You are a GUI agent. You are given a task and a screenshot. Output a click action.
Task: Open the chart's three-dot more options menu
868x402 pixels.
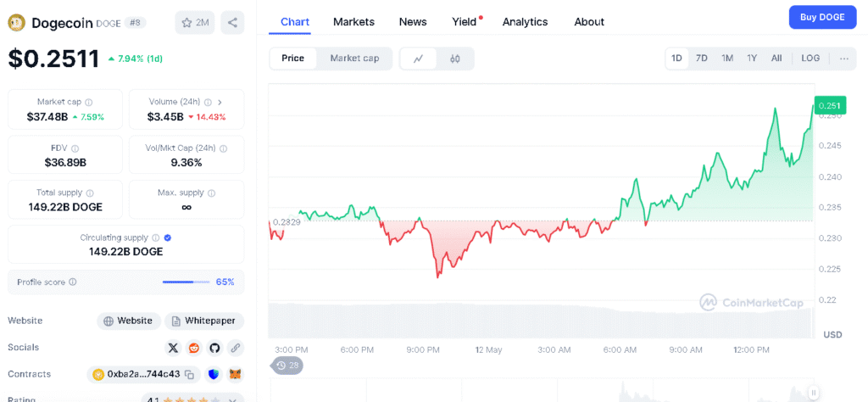point(844,59)
